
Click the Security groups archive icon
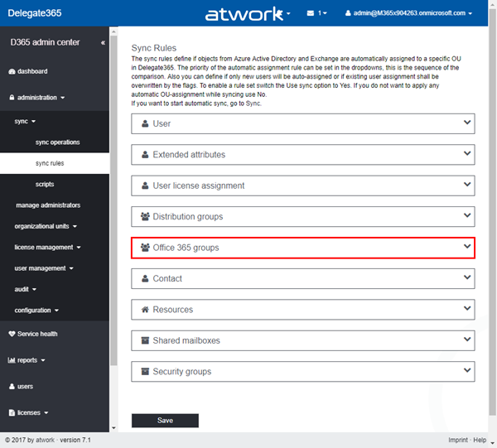click(x=145, y=371)
